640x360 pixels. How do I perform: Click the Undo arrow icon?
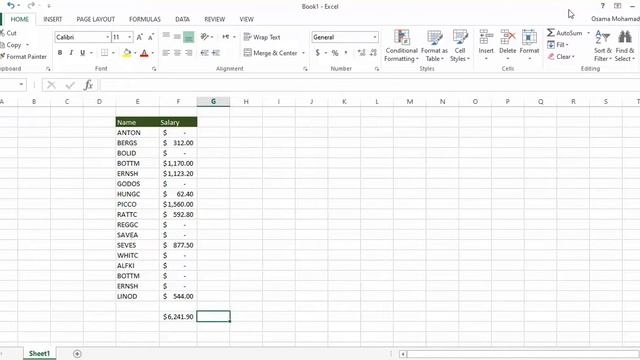coord(11,6)
